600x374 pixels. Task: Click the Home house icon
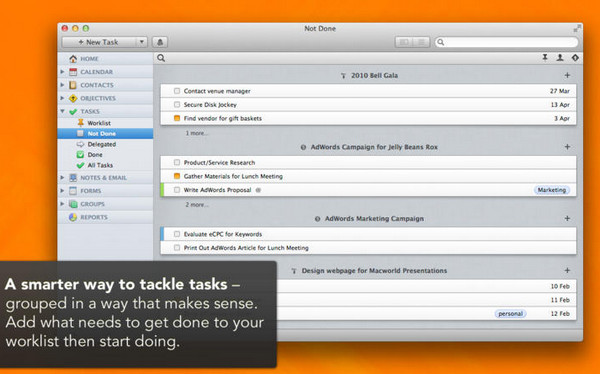(73, 59)
